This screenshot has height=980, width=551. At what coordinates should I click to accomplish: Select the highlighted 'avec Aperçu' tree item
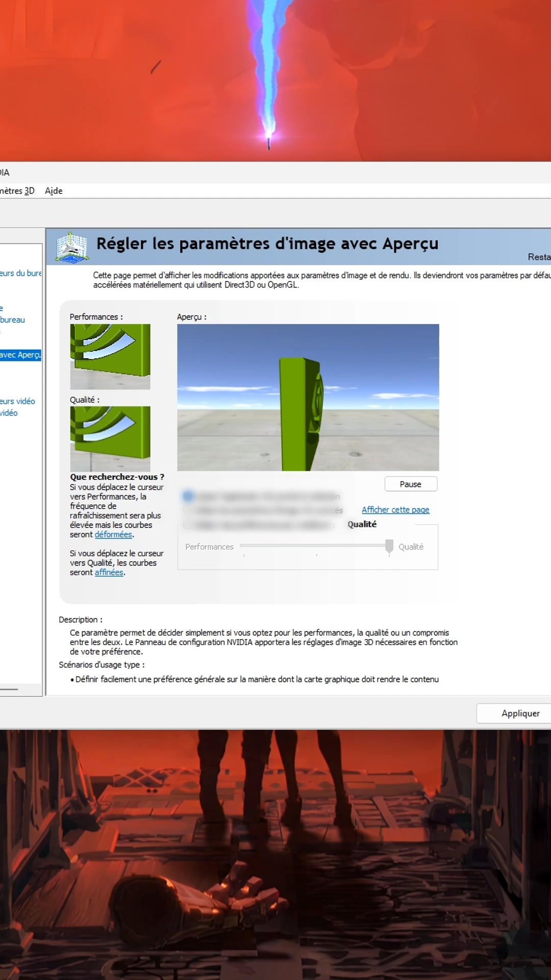[x=20, y=355]
